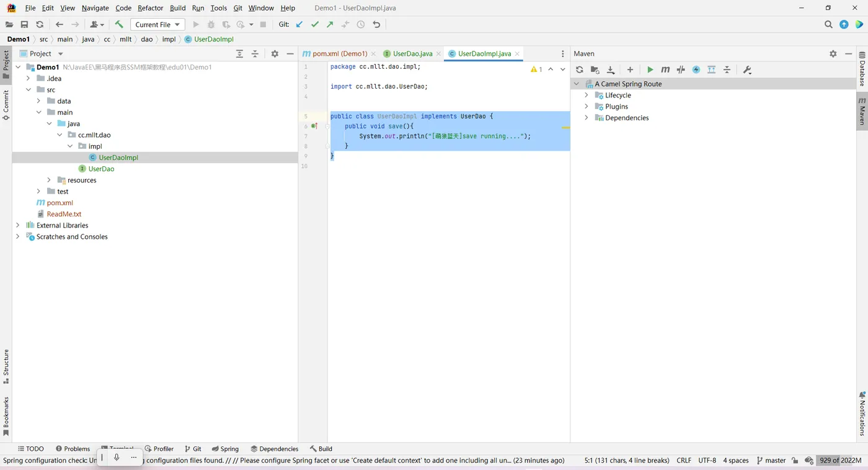This screenshot has height=470, width=868.
Task: Open Project view mode dropdown
Action: click(61, 54)
